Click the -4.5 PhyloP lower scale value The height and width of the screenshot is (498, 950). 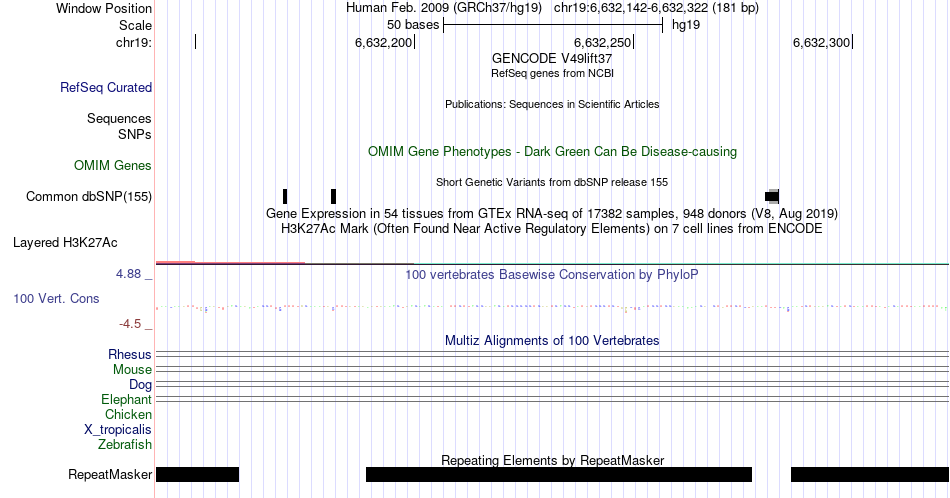click(130, 324)
